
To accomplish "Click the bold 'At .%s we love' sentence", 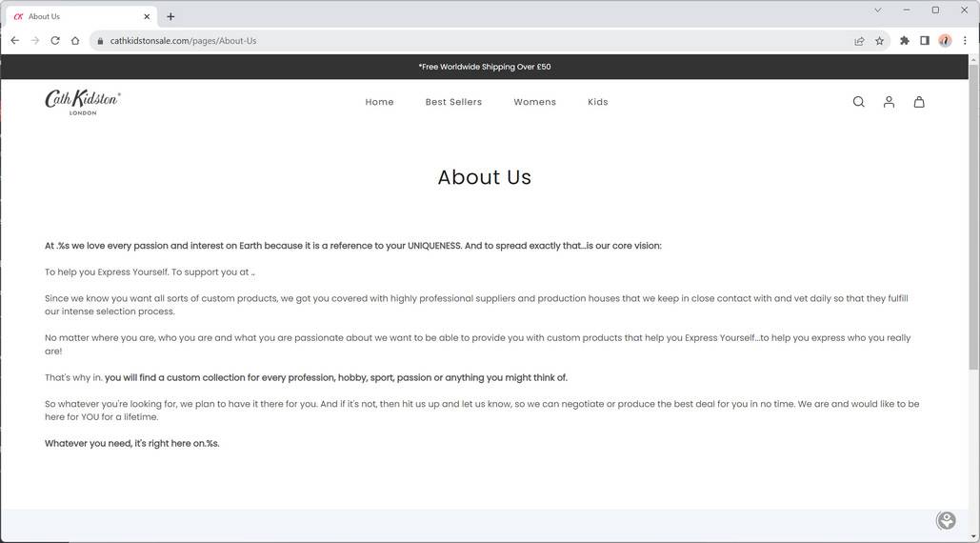I will (x=353, y=246).
